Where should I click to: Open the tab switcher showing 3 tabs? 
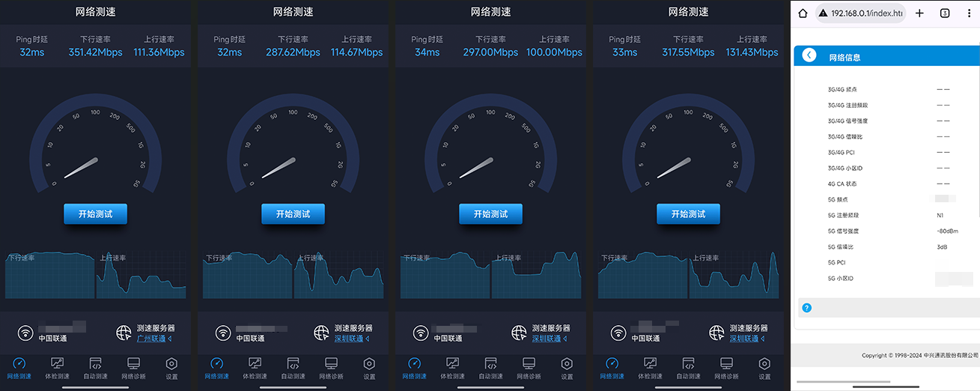coord(945,13)
